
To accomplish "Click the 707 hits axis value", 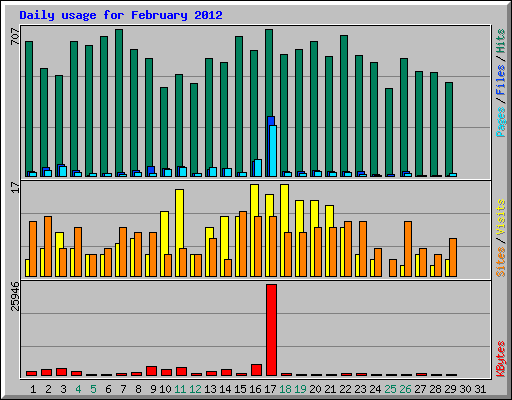I will click(15, 36).
